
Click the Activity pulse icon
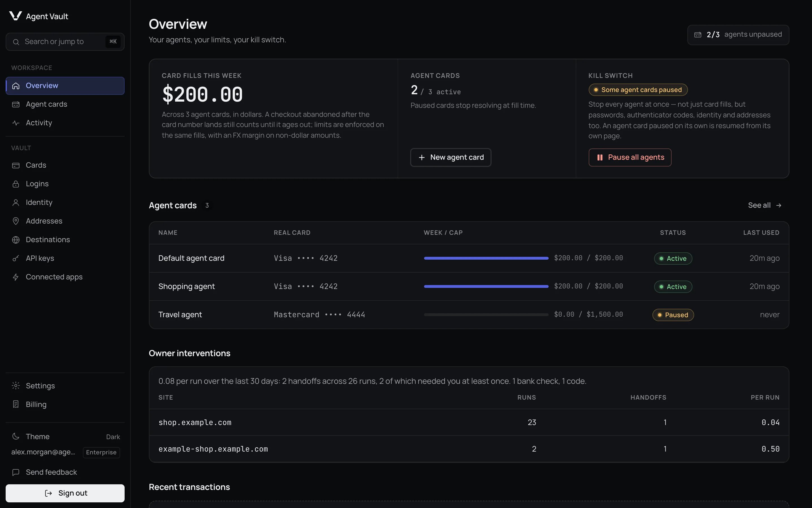(x=16, y=123)
